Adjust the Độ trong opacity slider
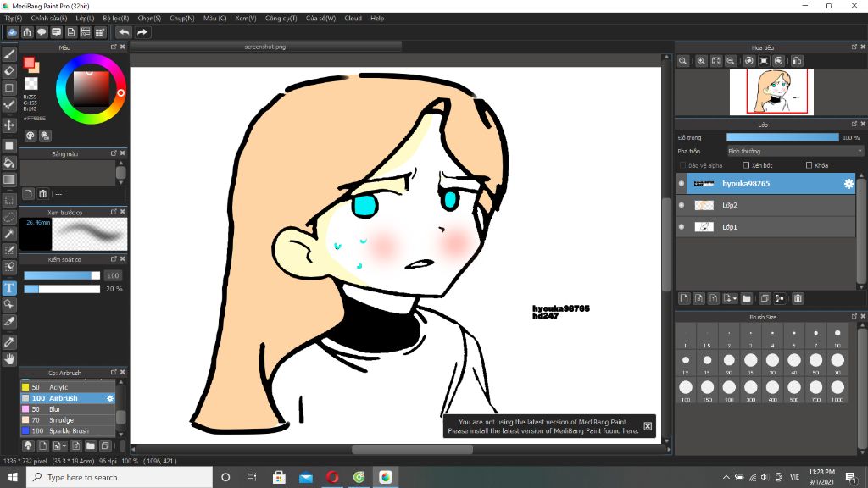Image resolution: width=868 pixels, height=488 pixels. pyautogui.click(x=782, y=137)
